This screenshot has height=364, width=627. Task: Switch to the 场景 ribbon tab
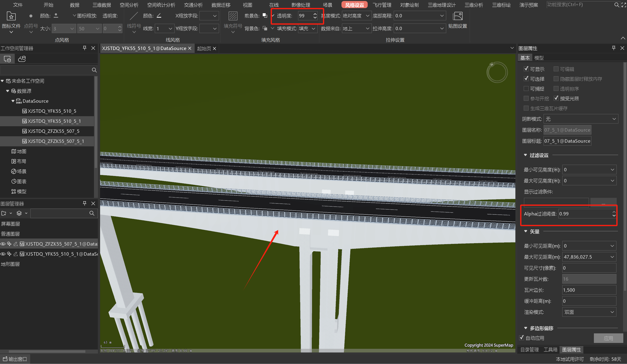tap(327, 5)
